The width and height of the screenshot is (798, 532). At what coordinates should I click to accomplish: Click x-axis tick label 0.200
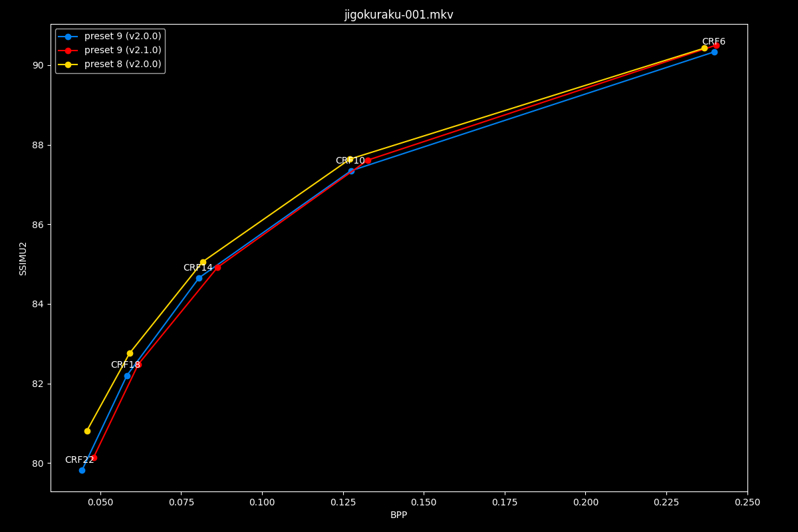coord(585,503)
